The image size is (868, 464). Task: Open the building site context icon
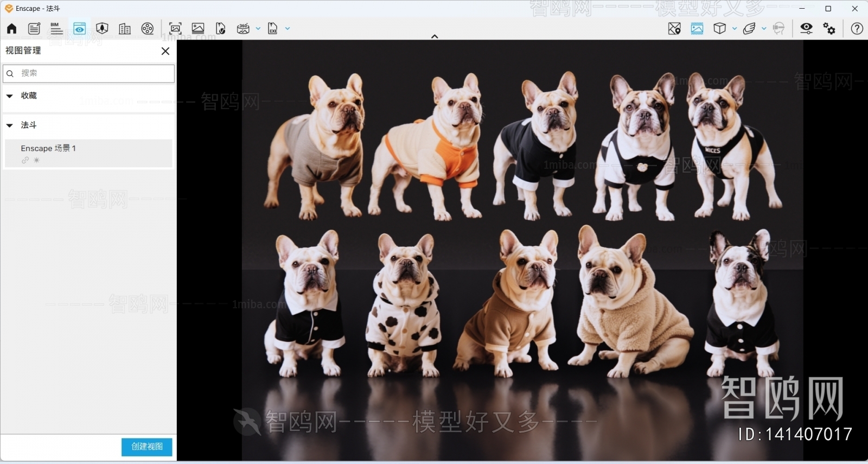tap(125, 29)
